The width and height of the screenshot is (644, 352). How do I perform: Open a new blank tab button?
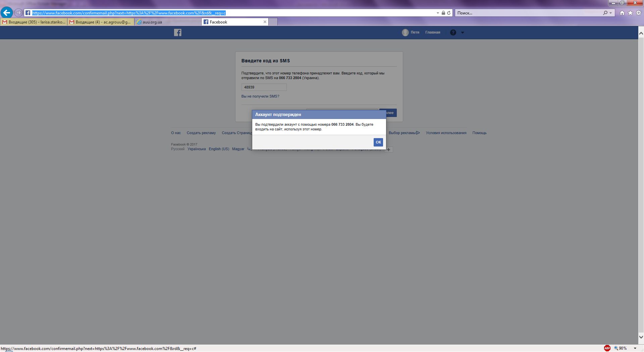[x=273, y=22]
